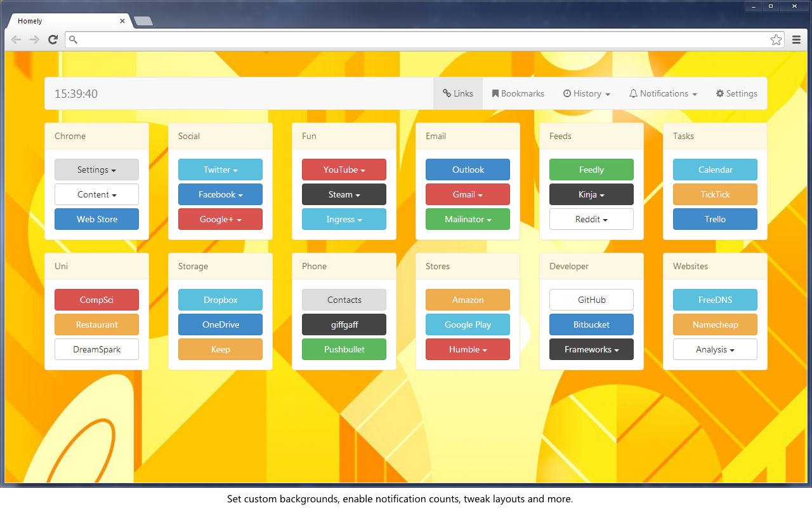Expand the Humble dropdown
Viewport: 812px width, 508px height.
click(x=468, y=349)
